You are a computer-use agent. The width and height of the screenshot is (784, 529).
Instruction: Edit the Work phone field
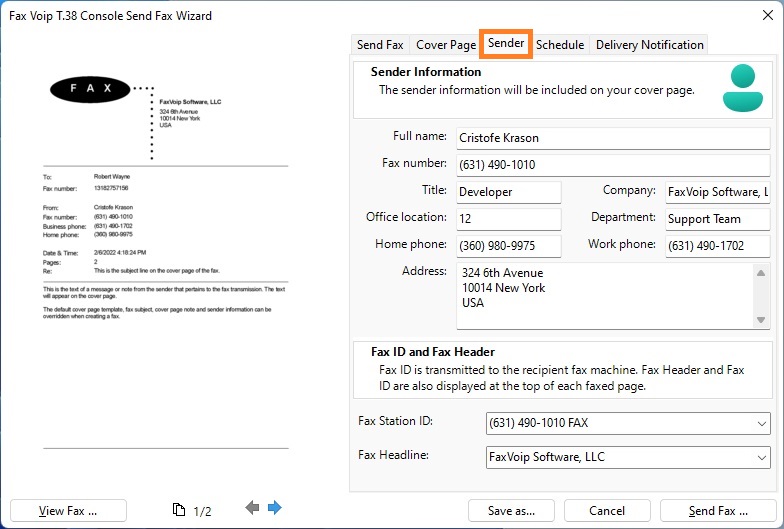(718, 246)
